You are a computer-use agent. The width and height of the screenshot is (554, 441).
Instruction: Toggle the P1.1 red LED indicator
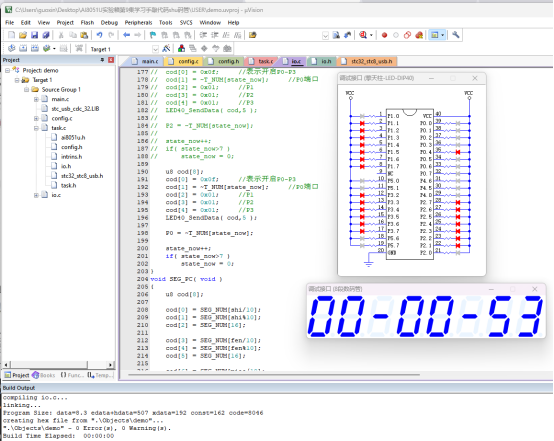point(362,123)
